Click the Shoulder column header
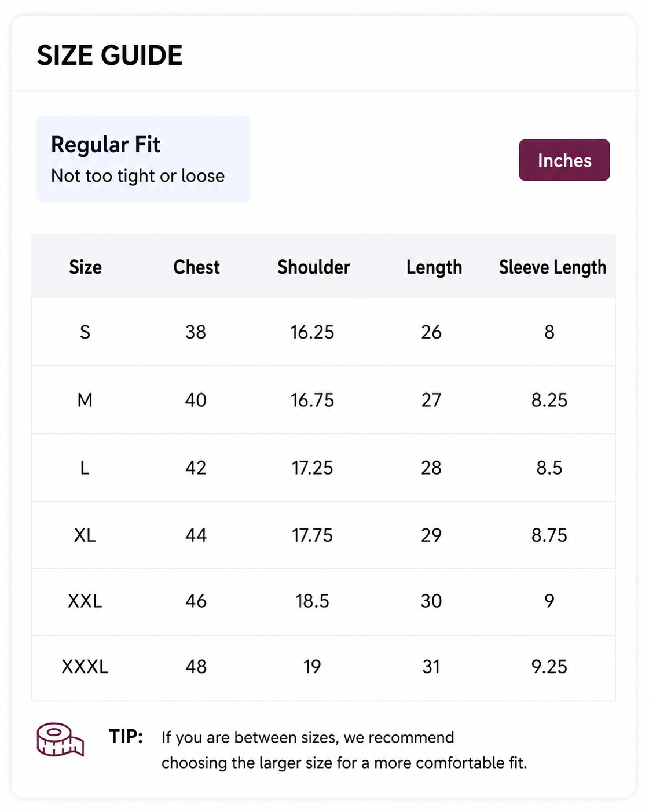Image resolution: width=649 pixels, height=812 pixels. 313,267
